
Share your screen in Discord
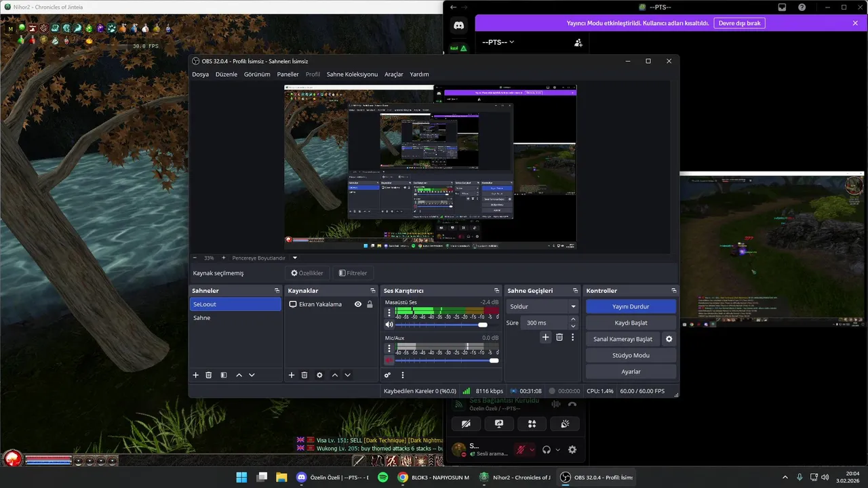pos(499,424)
